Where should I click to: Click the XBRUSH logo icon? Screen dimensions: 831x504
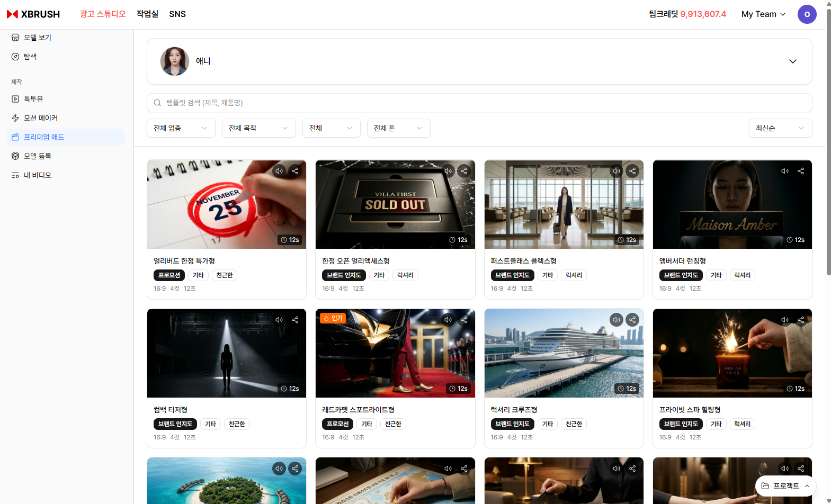point(13,14)
